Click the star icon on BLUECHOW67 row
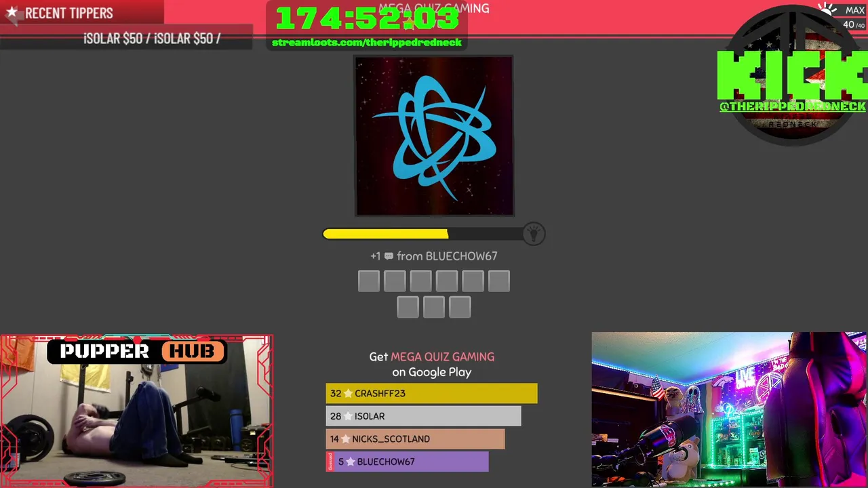 [x=351, y=462]
